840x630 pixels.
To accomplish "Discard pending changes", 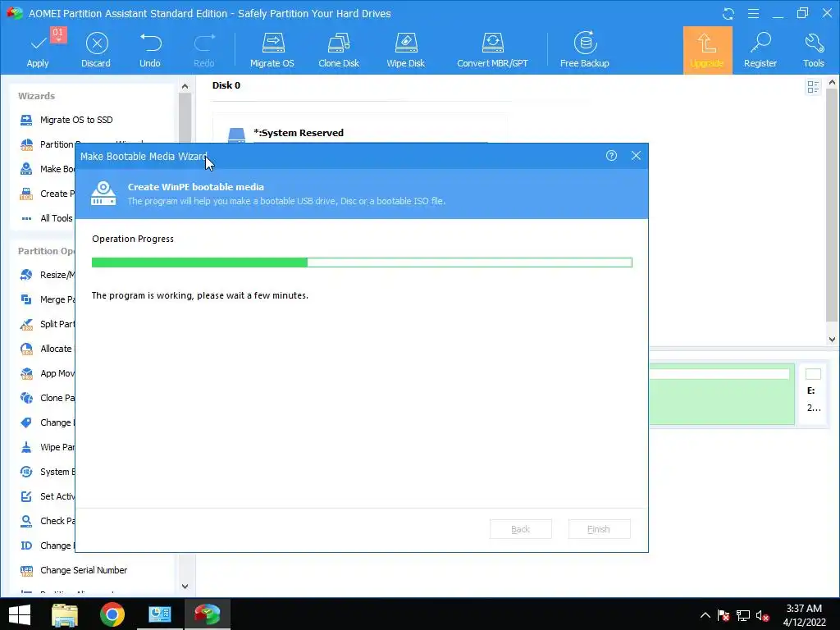I will pyautogui.click(x=97, y=50).
